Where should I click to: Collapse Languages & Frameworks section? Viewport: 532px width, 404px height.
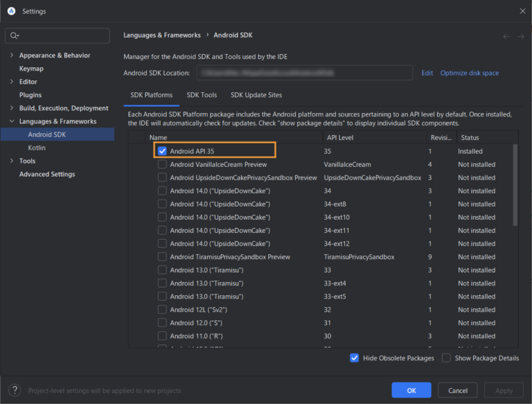pos(12,121)
